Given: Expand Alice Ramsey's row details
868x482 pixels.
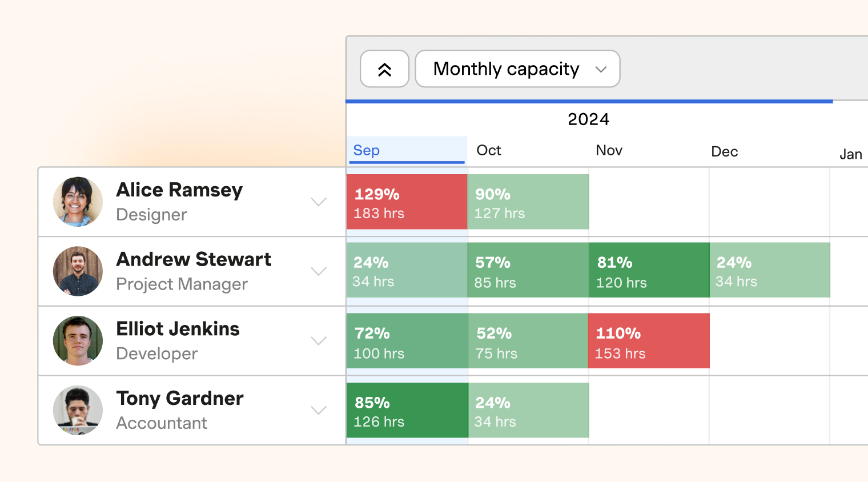Looking at the screenshot, I should pos(319,202).
